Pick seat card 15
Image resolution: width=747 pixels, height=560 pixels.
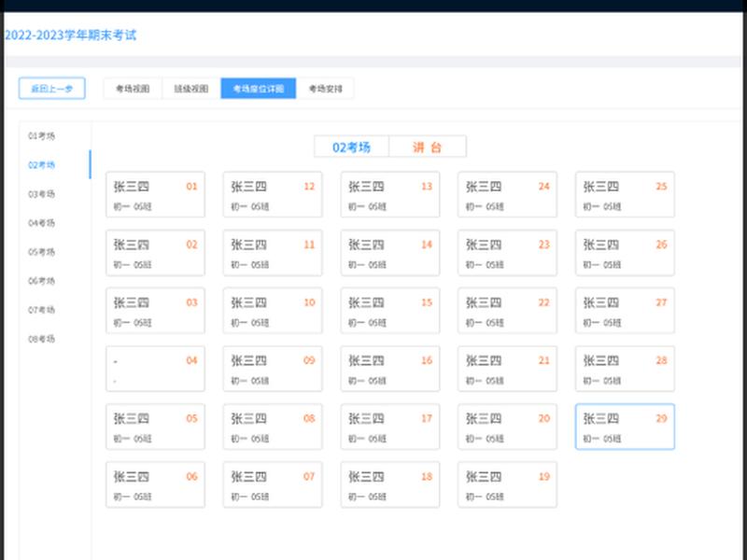pyautogui.click(x=390, y=311)
